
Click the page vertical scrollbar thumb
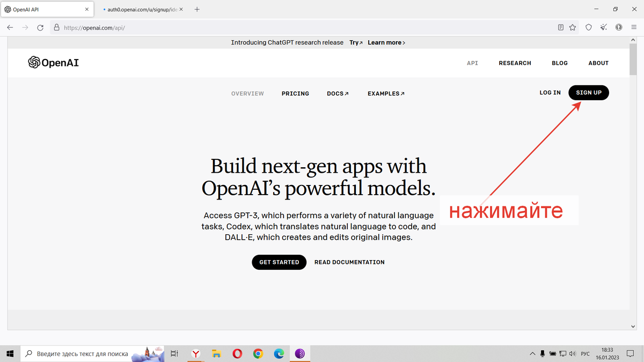pyautogui.click(x=634, y=60)
